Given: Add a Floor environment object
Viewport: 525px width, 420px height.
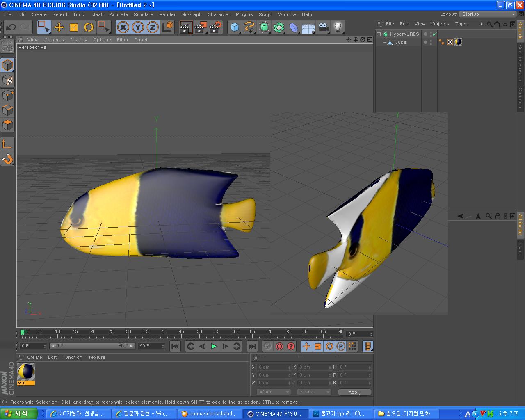Looking at the screenshot, I should [x=308, y=27].
